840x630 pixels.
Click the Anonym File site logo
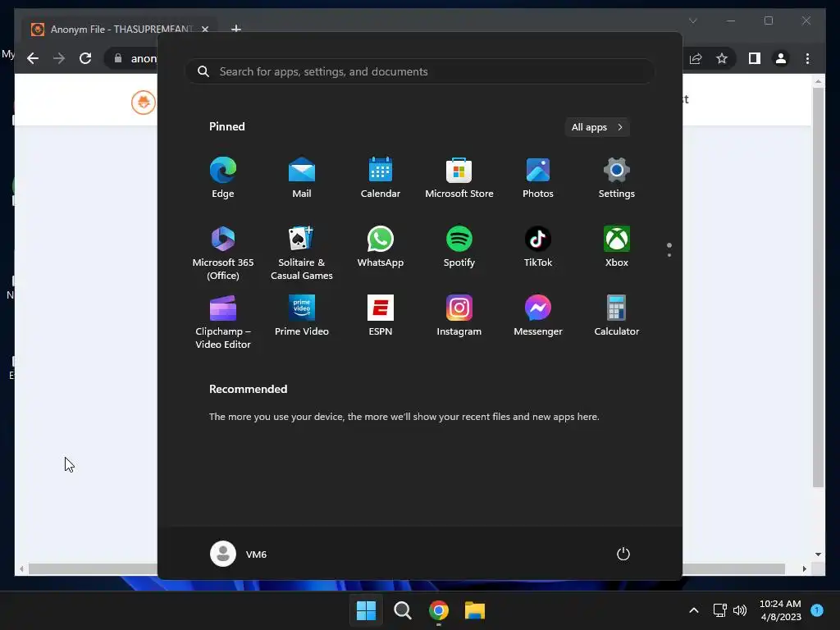(x=144, y=102)
